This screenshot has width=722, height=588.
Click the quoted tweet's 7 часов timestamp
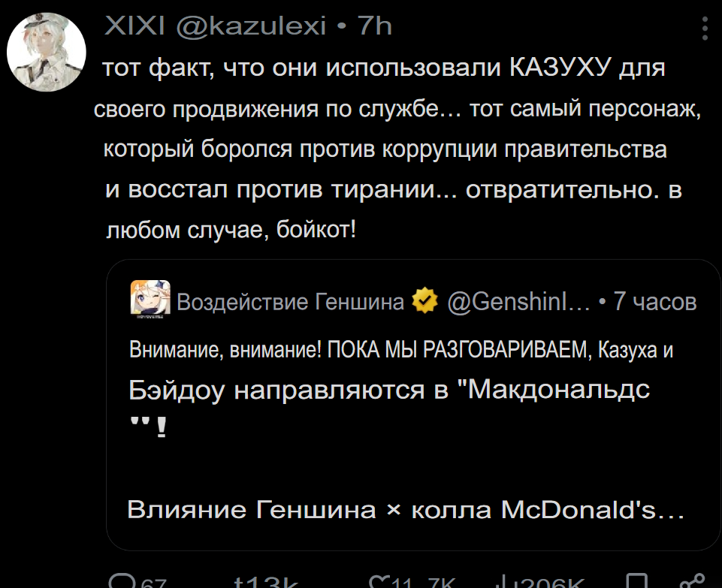(x=654, y=302)
